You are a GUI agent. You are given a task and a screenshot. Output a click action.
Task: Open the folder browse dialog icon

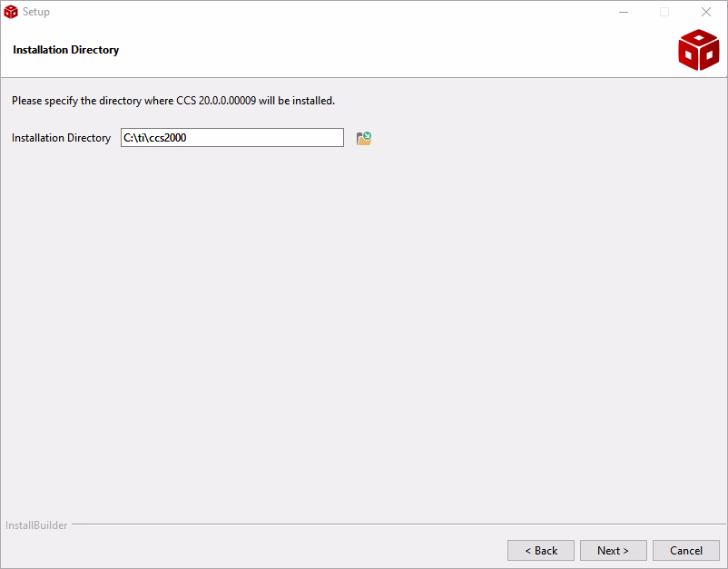pos(364,138)
